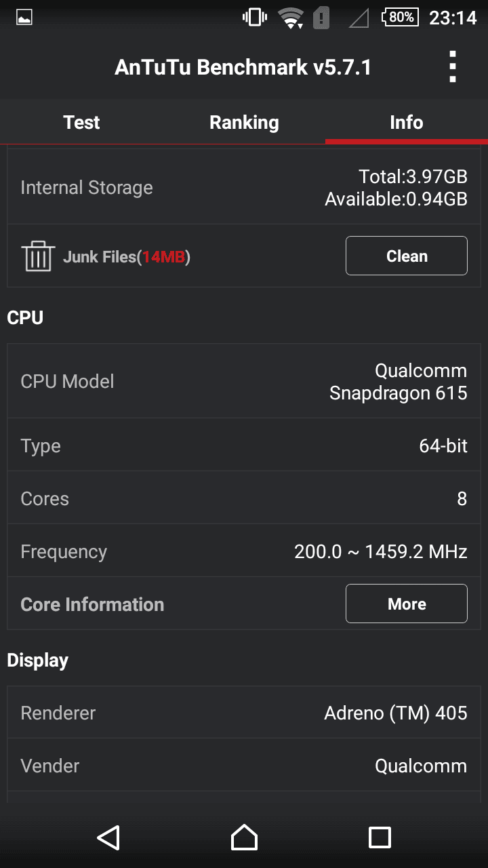Tap the junk files trash can icon
Viewport: 488px width, 868px height.
(38, 256)
